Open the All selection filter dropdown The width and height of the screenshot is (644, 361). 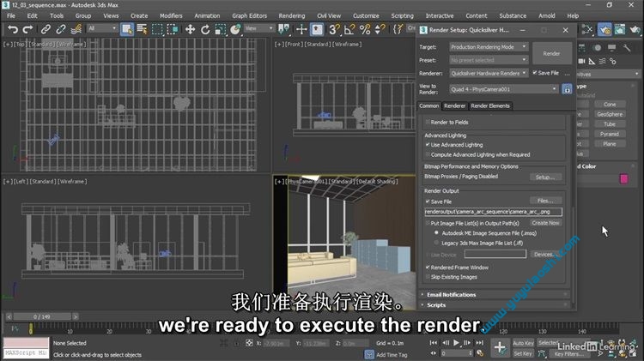[102, 28]
